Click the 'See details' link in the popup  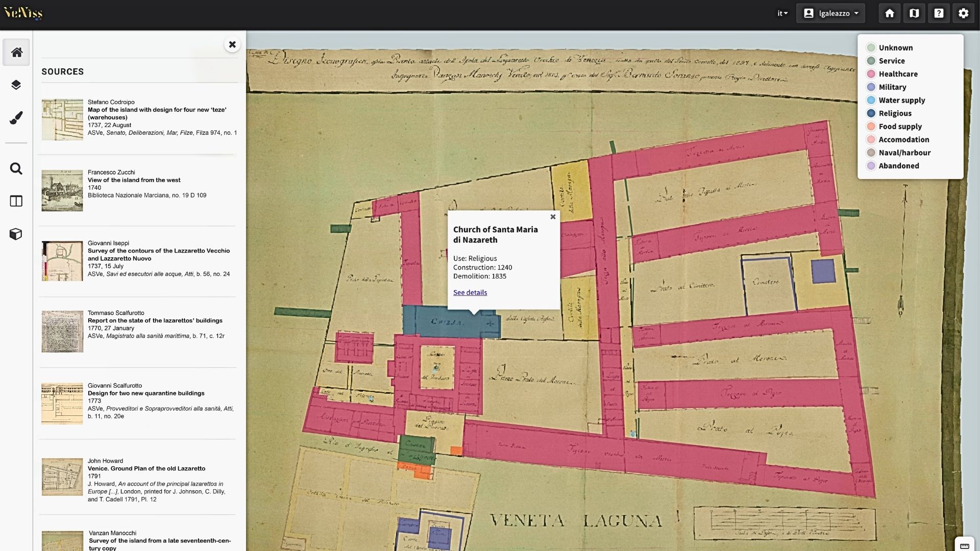tap(470, 292)
